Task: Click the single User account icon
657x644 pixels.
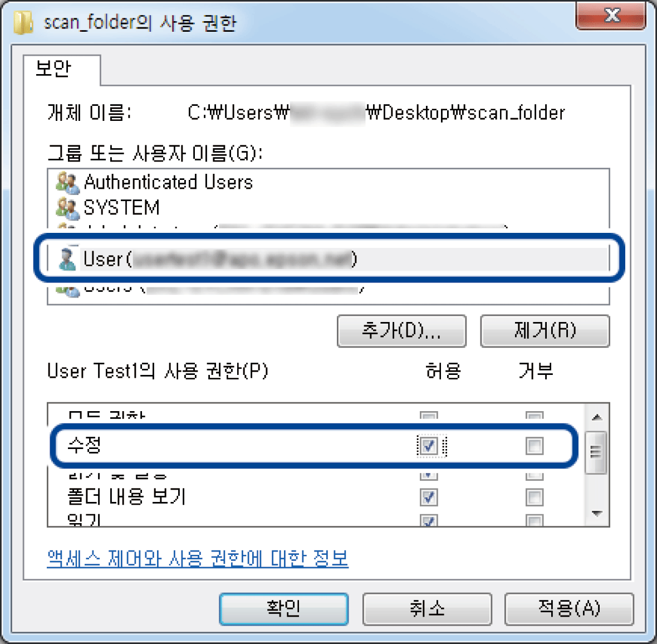Action: tap(67, 259)
